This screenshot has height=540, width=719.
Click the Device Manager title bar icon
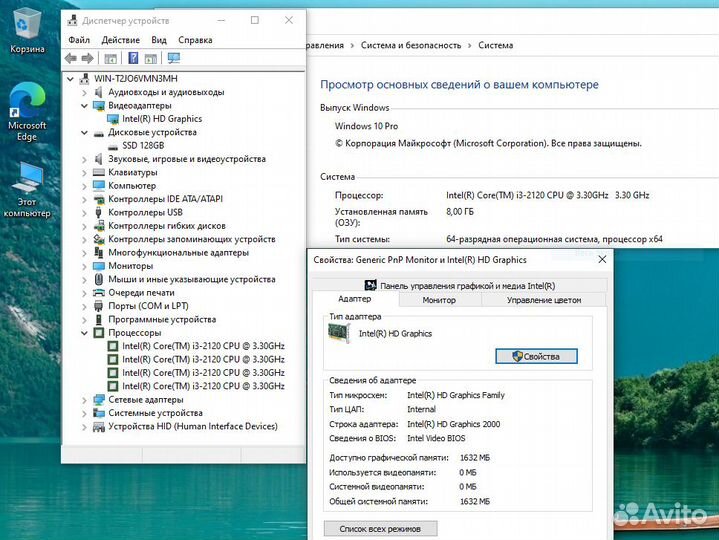(x=72, y=20)
